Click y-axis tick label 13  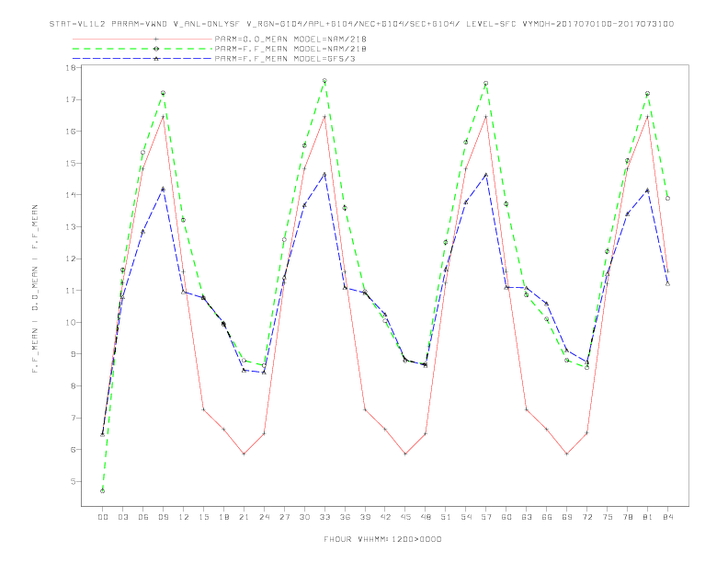pos(71,226)
